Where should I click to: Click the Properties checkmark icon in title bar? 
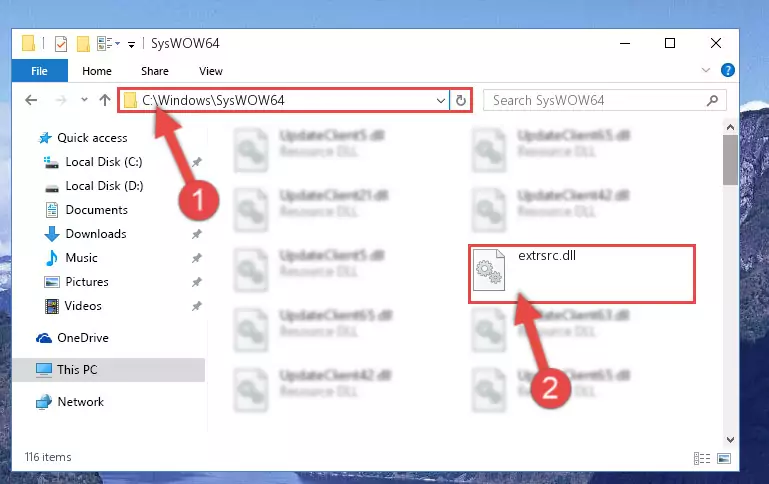coord(61,44)
